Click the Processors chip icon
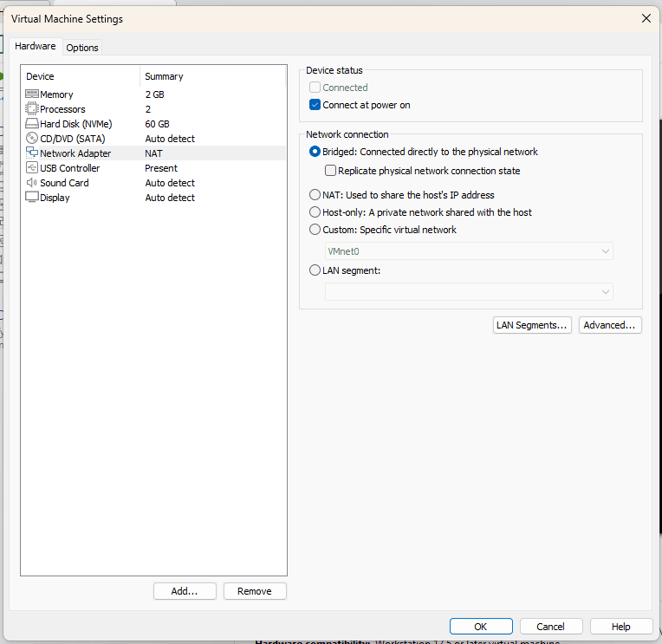The image size is (662, 644). (32, 109)
